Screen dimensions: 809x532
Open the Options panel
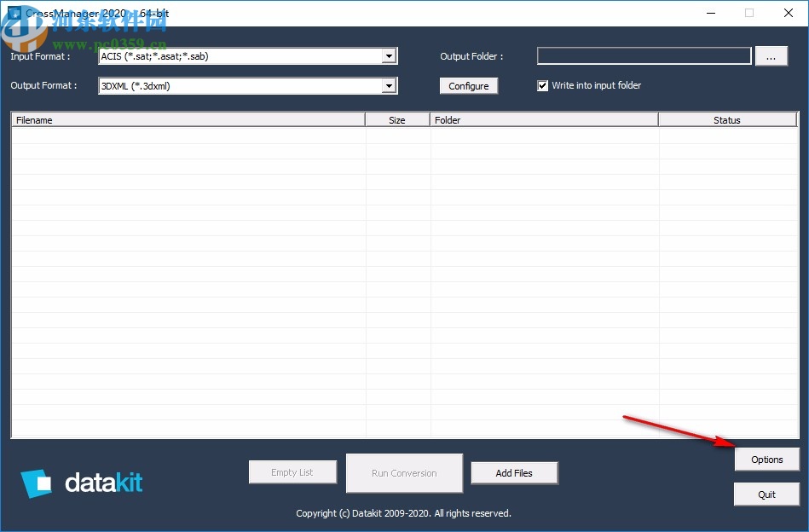point(766,459)
